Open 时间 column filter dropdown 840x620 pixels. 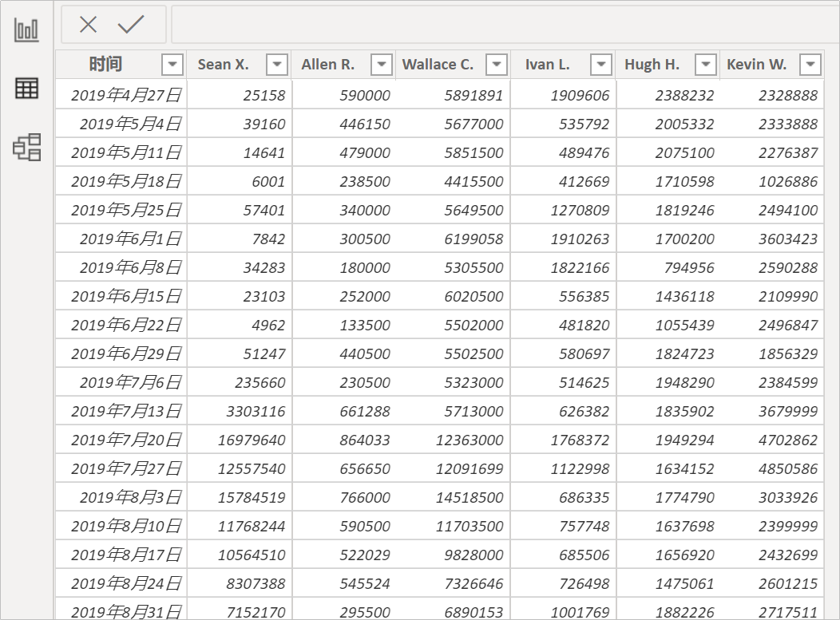172,65
